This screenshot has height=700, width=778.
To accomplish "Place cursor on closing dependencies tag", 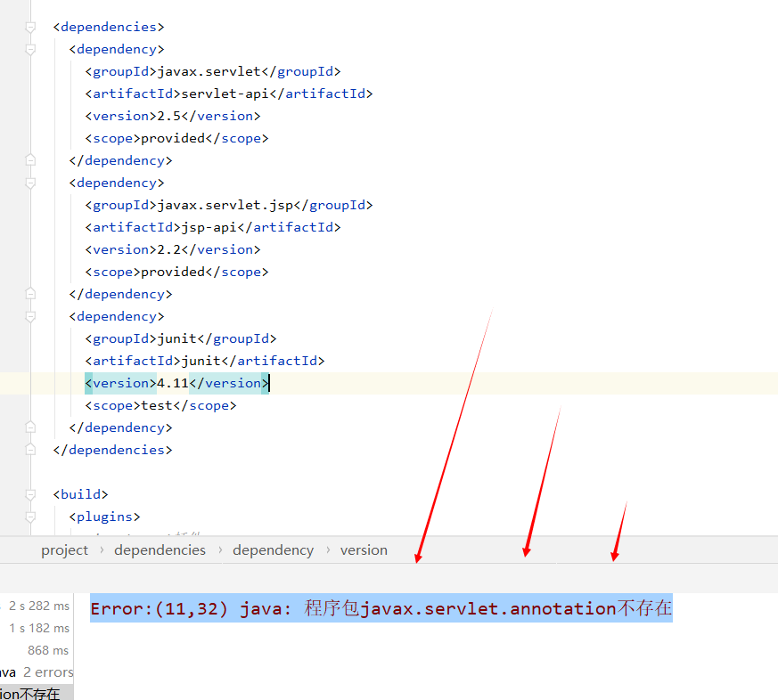I will 112,450.
